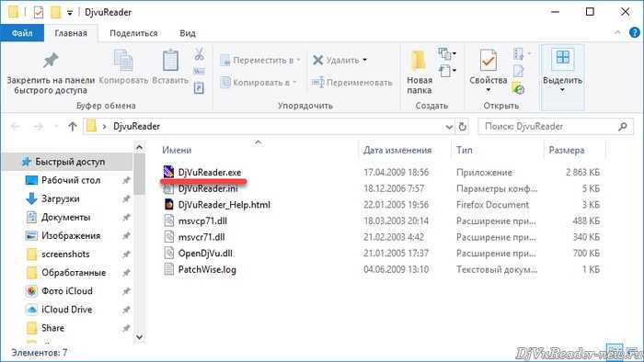This screenshot has width=644, height=362.
Task: Switch to the Поделиться tab
Action: (x=133, y=33)
